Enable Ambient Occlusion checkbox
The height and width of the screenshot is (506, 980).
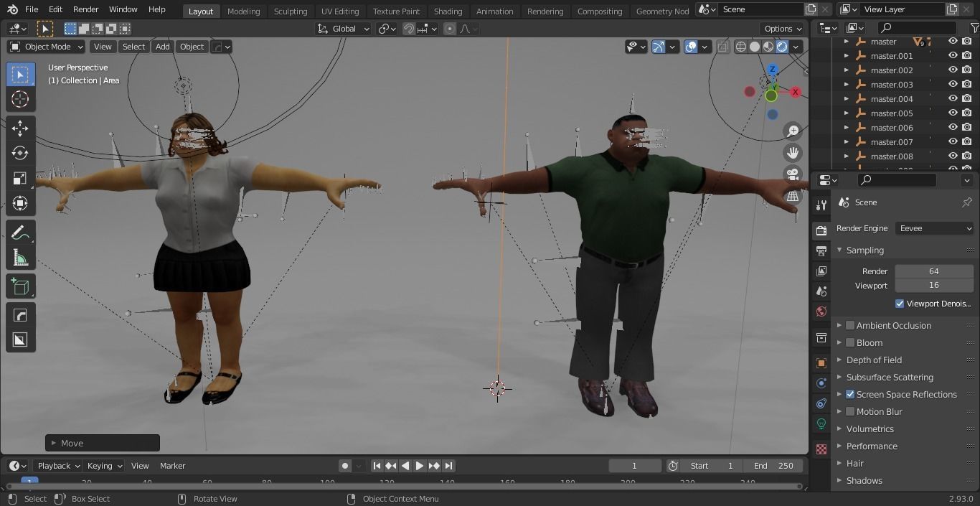tap(850, 325)
